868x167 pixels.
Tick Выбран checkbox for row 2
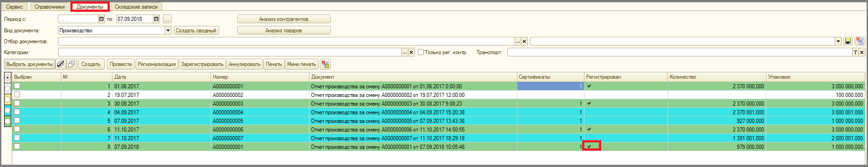[17, 95]
